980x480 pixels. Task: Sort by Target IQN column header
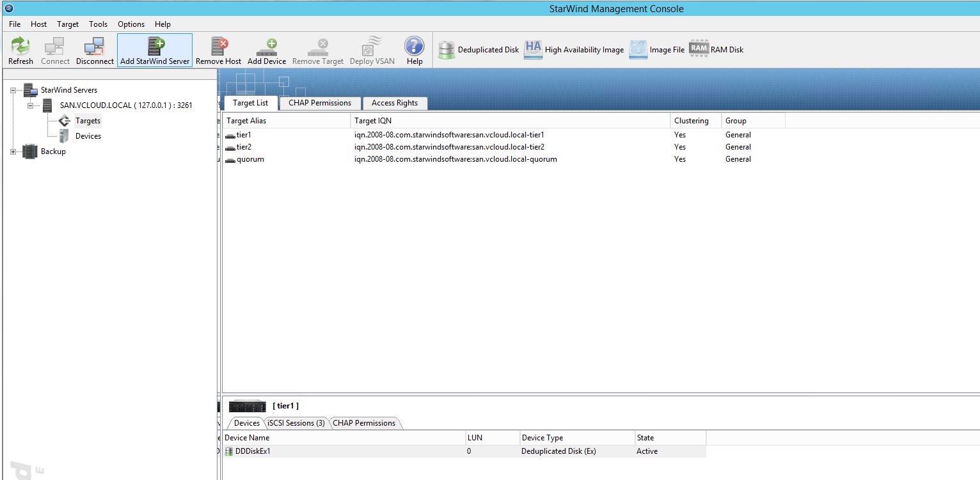point(510,121)
